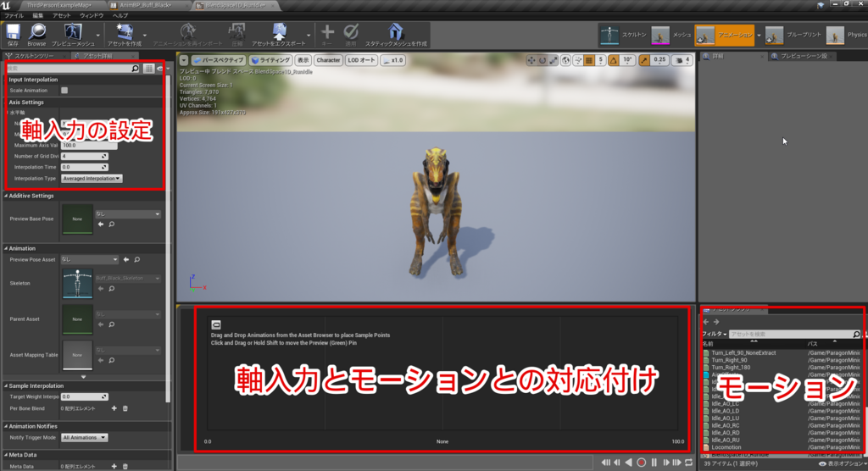The width and height of the screenshot is (868, 471).
Task: Click the Apply (適用) checkmark icon
Action: click(351, 32)
